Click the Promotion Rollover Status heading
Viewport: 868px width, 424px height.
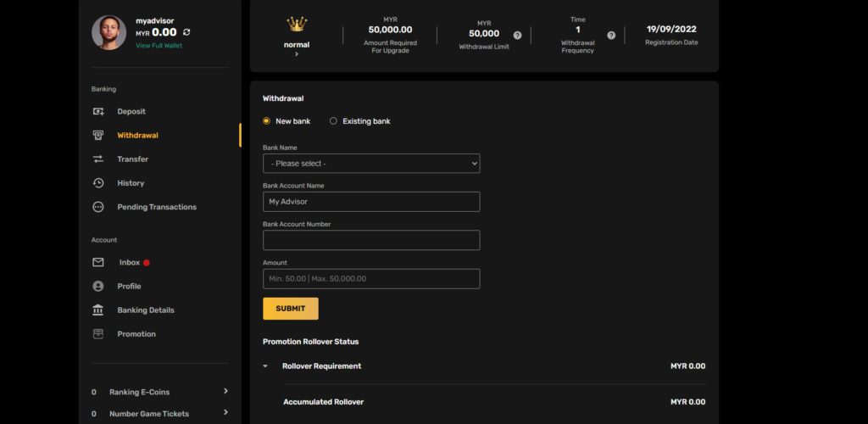point(310,342)
